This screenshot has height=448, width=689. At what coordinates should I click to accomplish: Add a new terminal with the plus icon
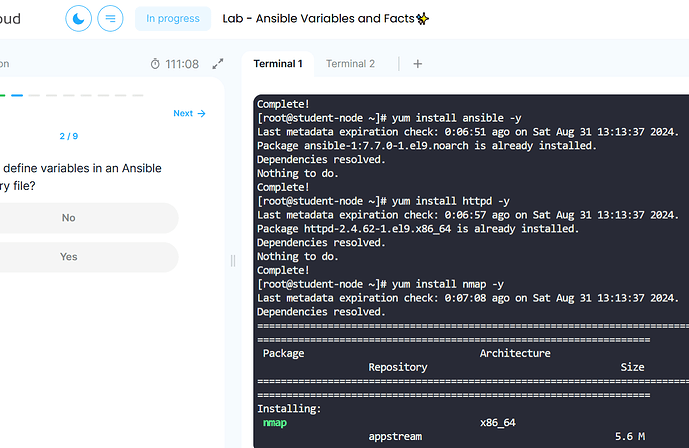coord(418,64)
